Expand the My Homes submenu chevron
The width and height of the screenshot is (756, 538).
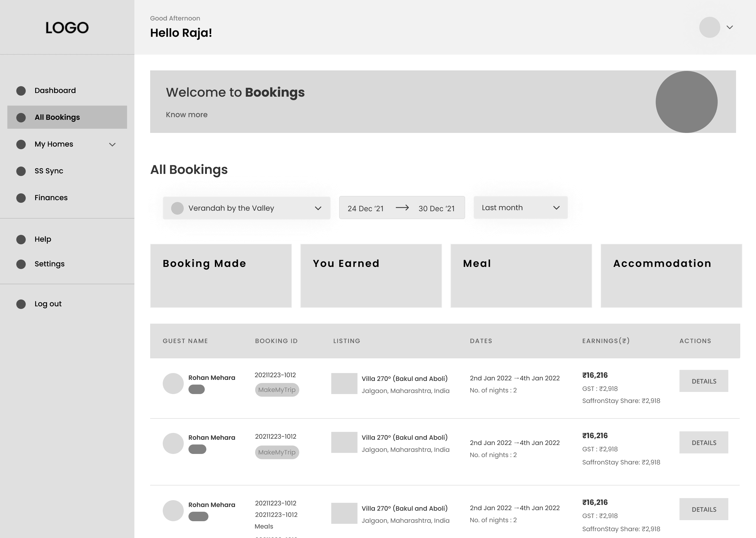pyautogui.click(x=112, y=144)
